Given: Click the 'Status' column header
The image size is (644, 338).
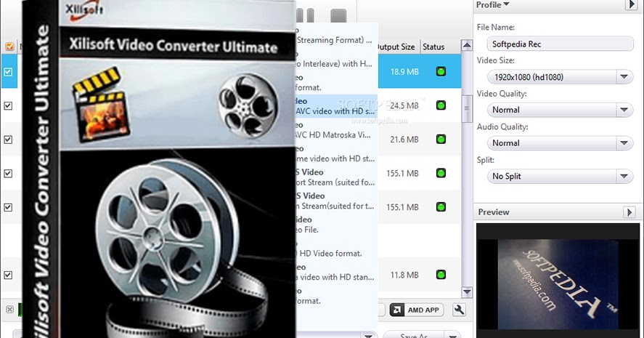Looking at the screenshot, I should point(433,47).
